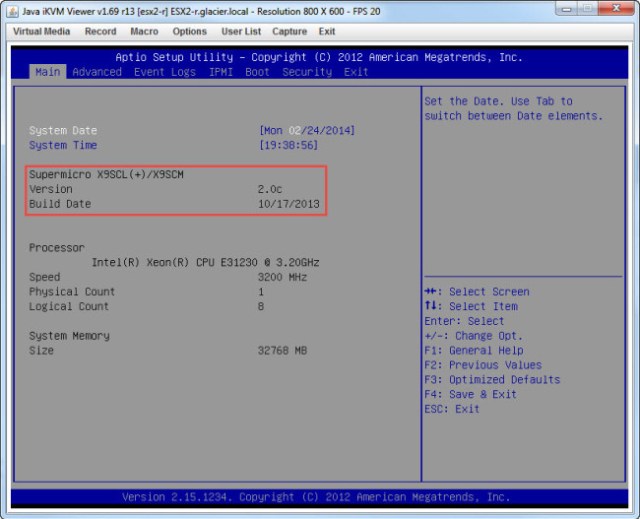
Task: Minimize the iKVM Viewer window
Action: pos(567,9)
